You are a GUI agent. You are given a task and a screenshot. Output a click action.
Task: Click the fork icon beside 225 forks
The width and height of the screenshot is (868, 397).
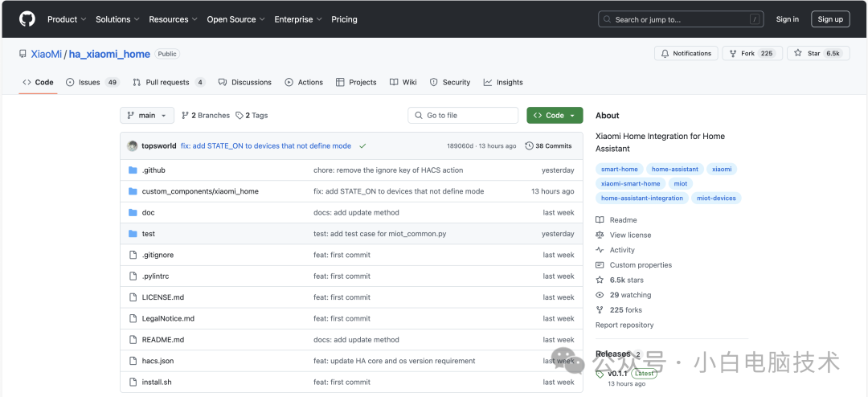(600, 310)
